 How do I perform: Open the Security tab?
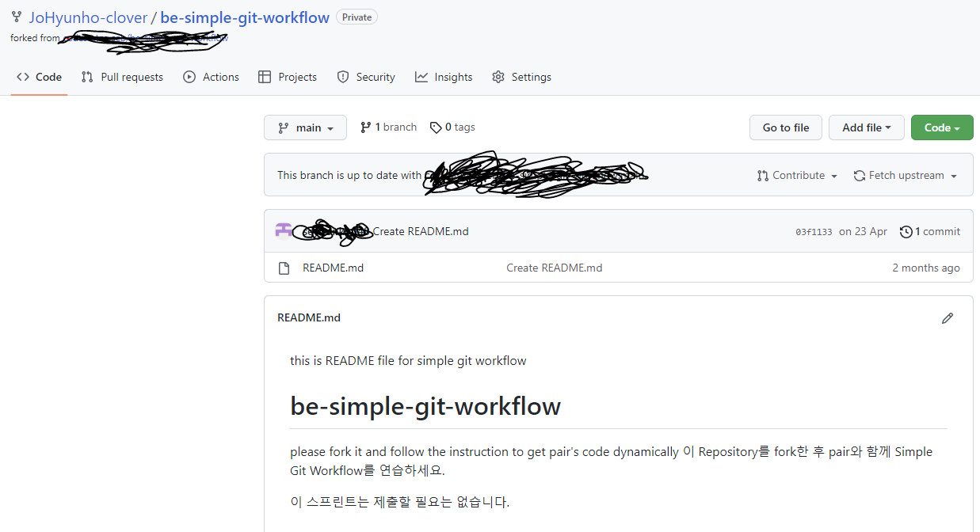pos(366,77)
